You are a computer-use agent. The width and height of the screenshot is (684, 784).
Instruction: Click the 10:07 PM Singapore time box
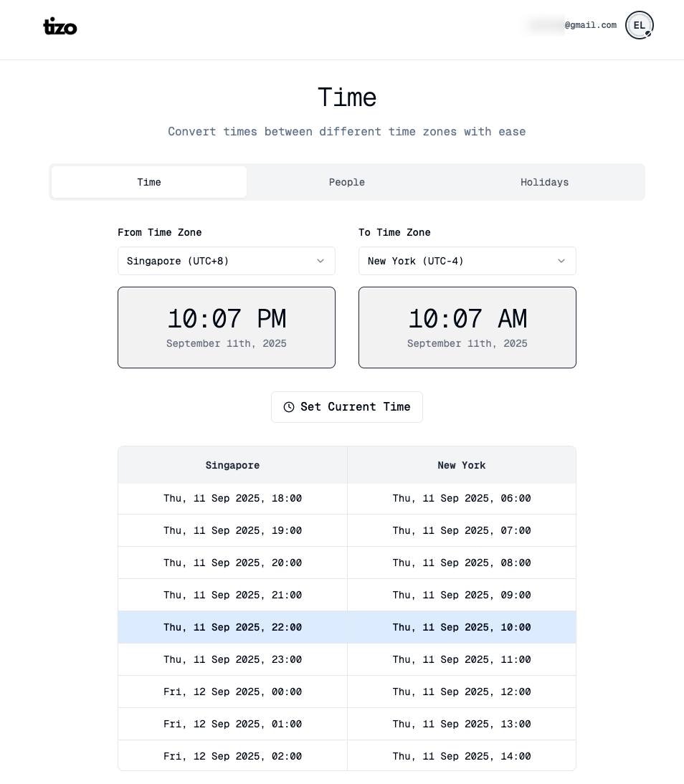click(226, 328)
